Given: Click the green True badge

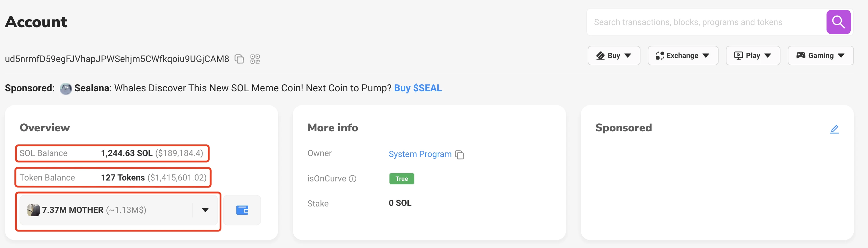Looking at the screenshot, I should tap(401, 179).
